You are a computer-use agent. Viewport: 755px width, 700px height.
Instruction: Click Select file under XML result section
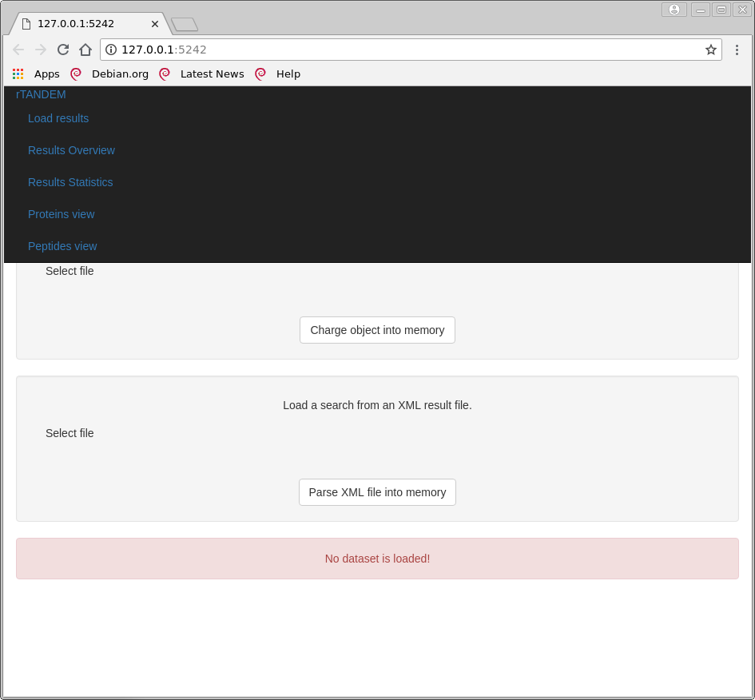[70, 433]
